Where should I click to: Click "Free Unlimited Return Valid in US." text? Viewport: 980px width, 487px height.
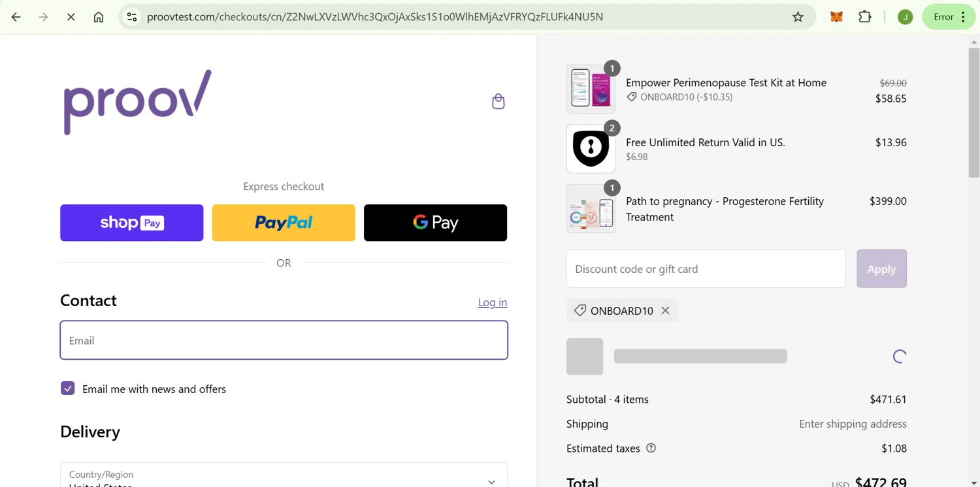(706, 142)
